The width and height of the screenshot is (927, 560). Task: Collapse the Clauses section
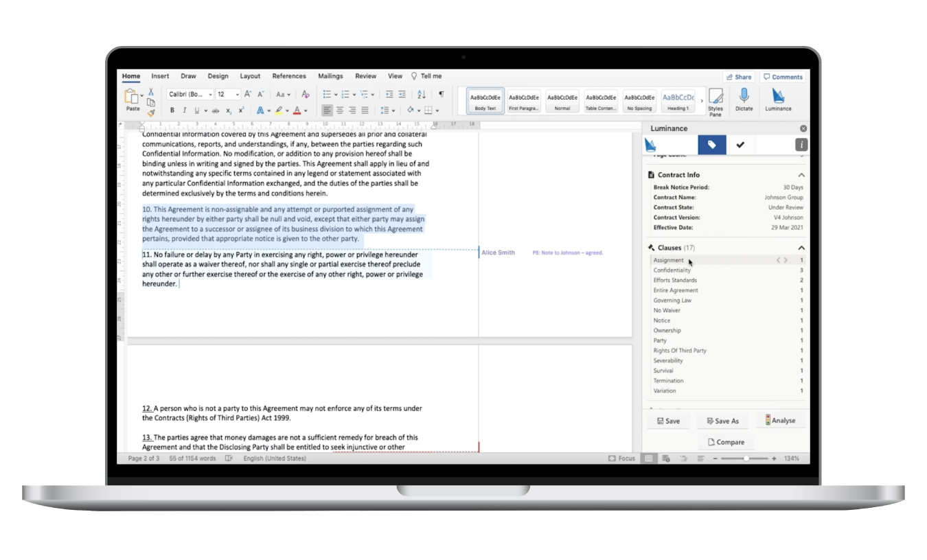pos(801,248)
